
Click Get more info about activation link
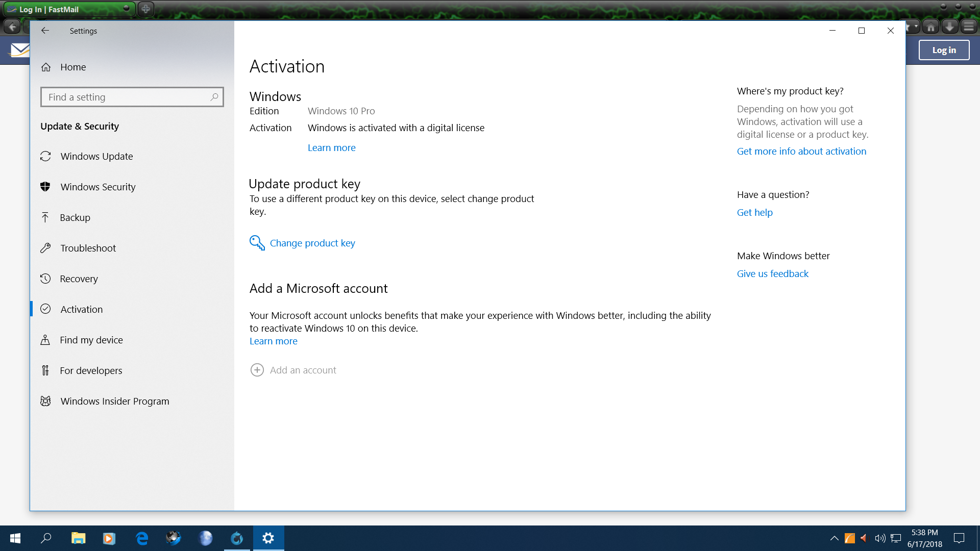[x=801, y=151]
